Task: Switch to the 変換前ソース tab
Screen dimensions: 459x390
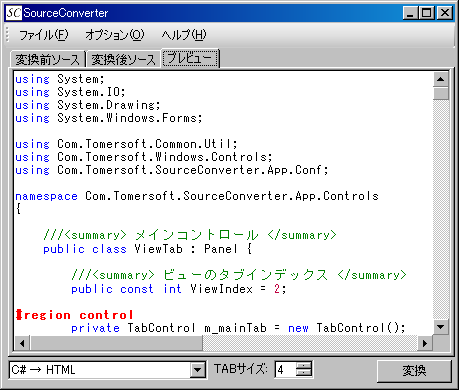Action: tap(48, 59)
